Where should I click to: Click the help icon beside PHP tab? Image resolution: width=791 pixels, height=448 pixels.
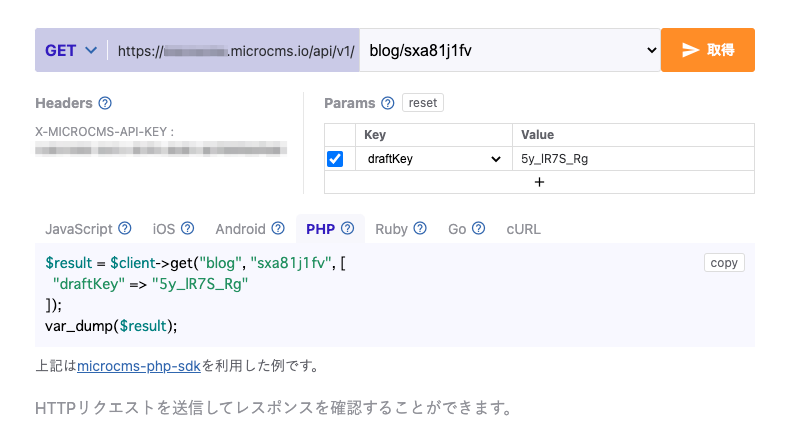click(347, 229)
